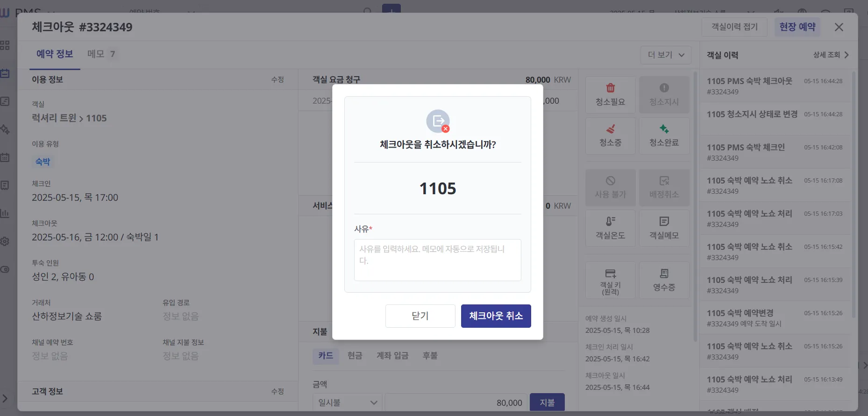Set room status to 청소중
This screenshot has width=868, height=416.
coord(610,136)
